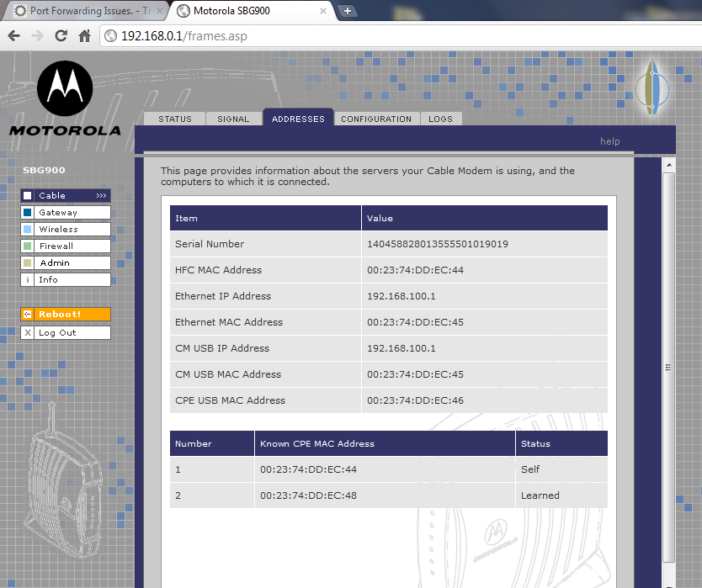Open the Firewall sidebar menu

66,246
